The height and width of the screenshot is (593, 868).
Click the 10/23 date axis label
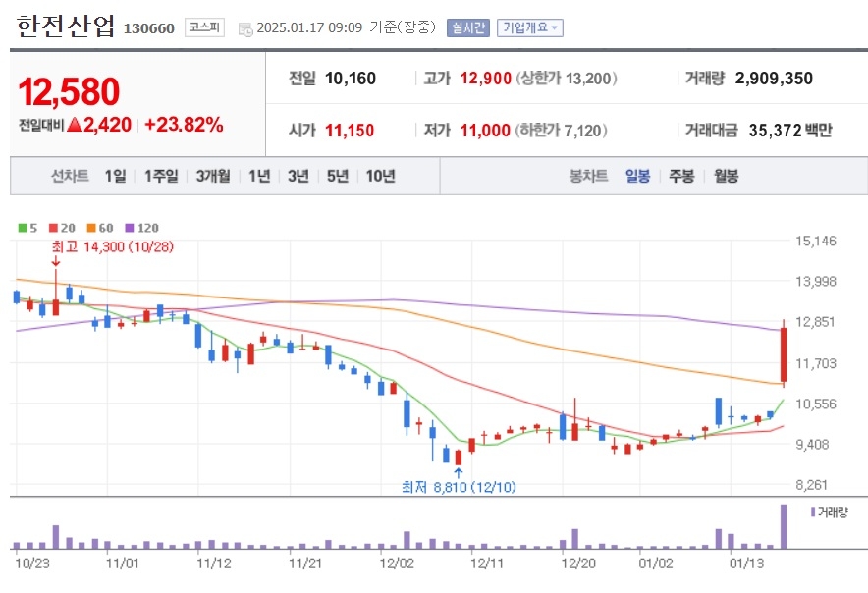(x=32, y=564)
